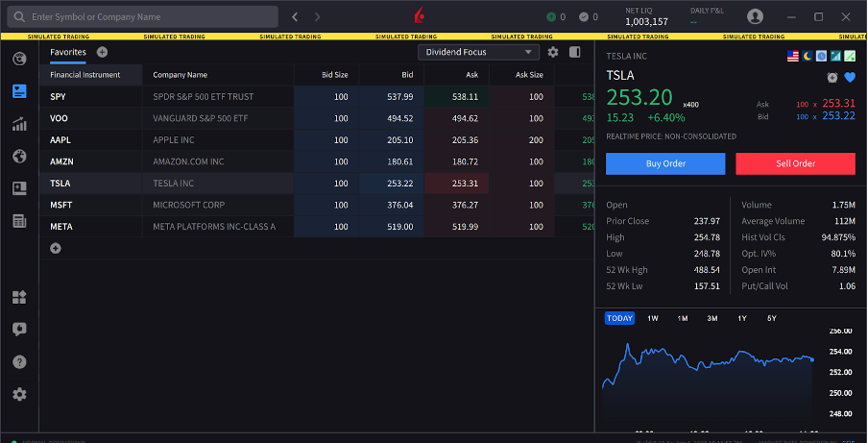Select the SPY row symbol
The height and width of the screenshot is (443, 868).
[58, 97]
